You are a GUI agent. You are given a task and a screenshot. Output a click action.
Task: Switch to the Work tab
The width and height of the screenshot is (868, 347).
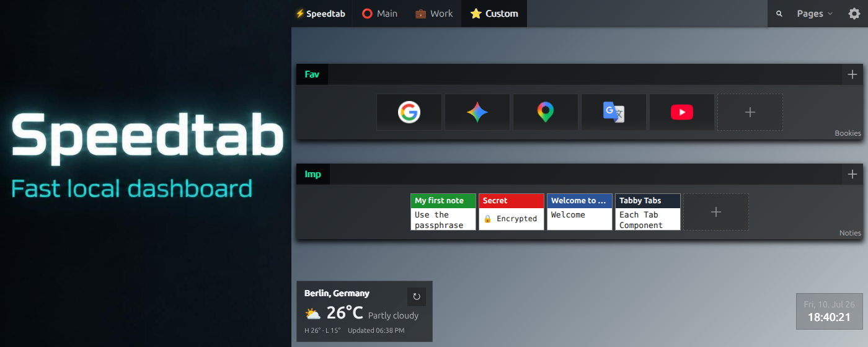[434, 14]
